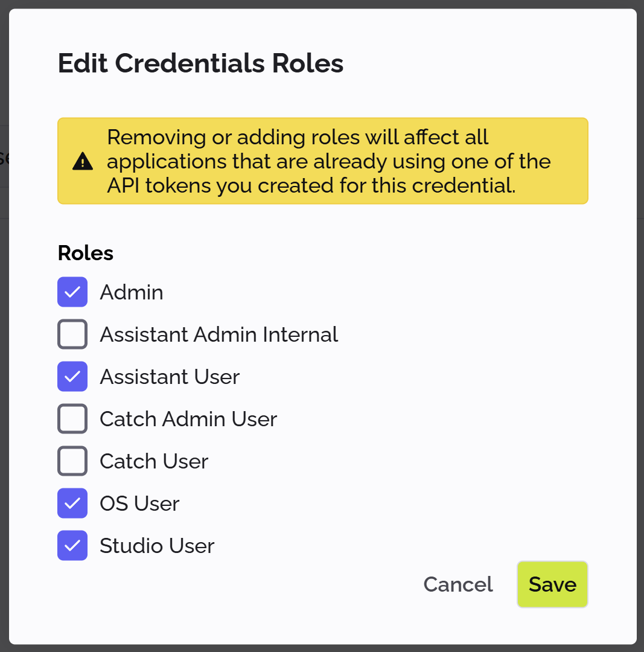
Task: Uncheck the Studio User role
Action: click(72, 545)
